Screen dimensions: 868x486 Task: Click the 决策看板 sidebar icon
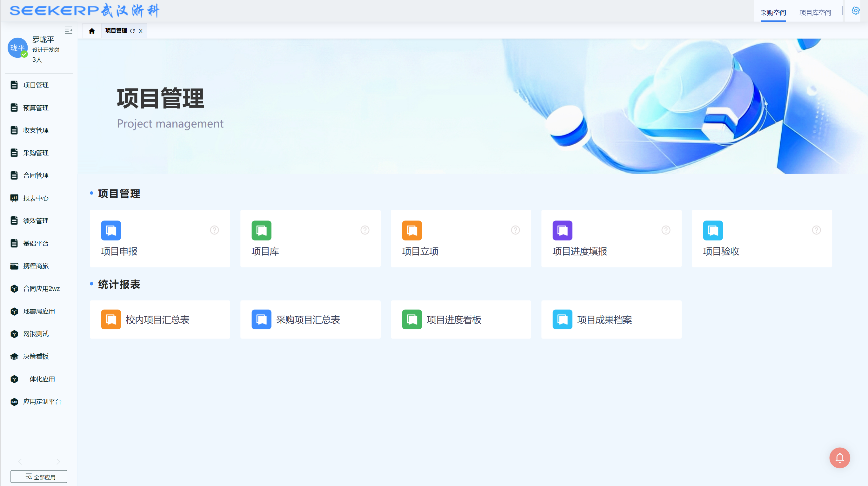tap(14, 356)
